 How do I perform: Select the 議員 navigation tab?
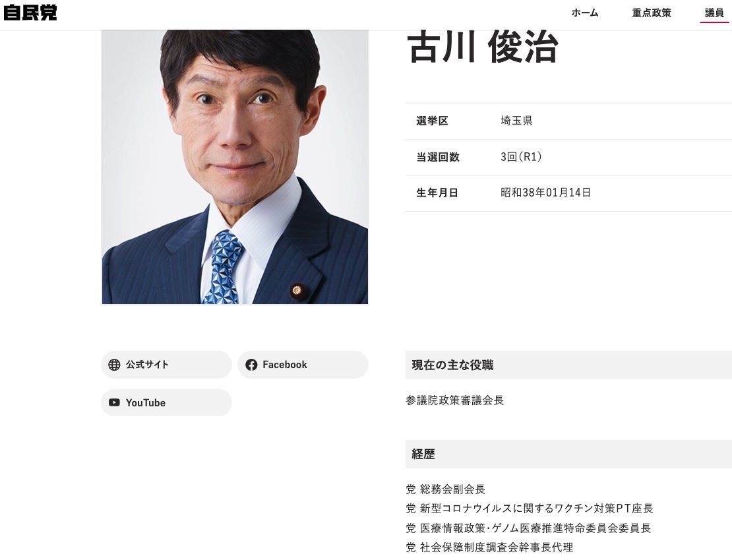tap(714, 13)
